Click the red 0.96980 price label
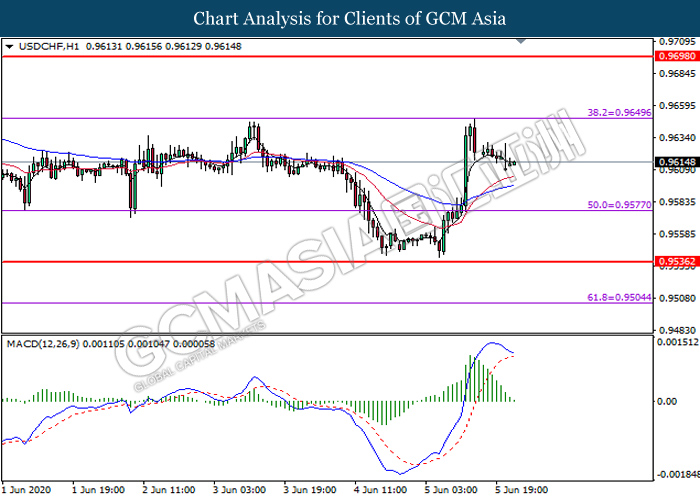This screenshot has height=500, width=700. (677, 56)
